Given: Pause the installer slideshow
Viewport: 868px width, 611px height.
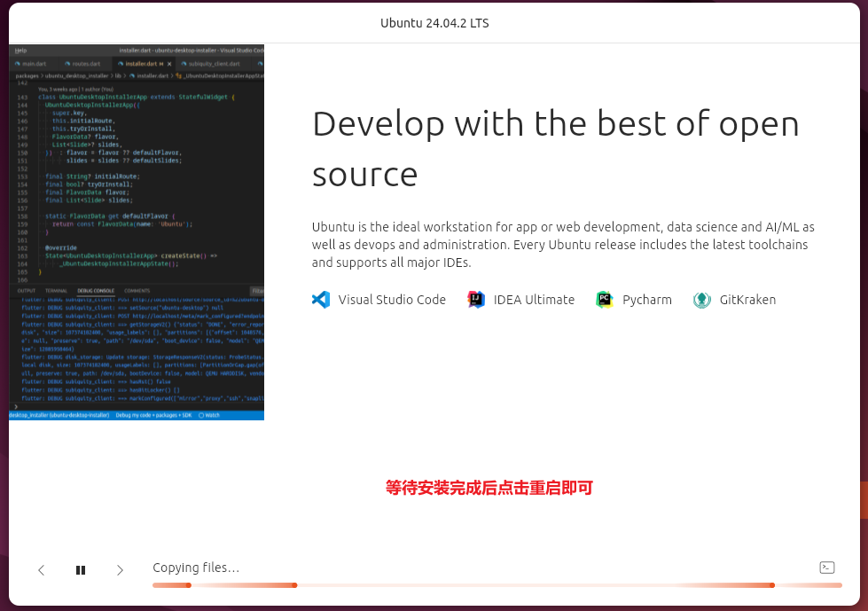Looking at the screenshot, I should [x=81, y=570].
